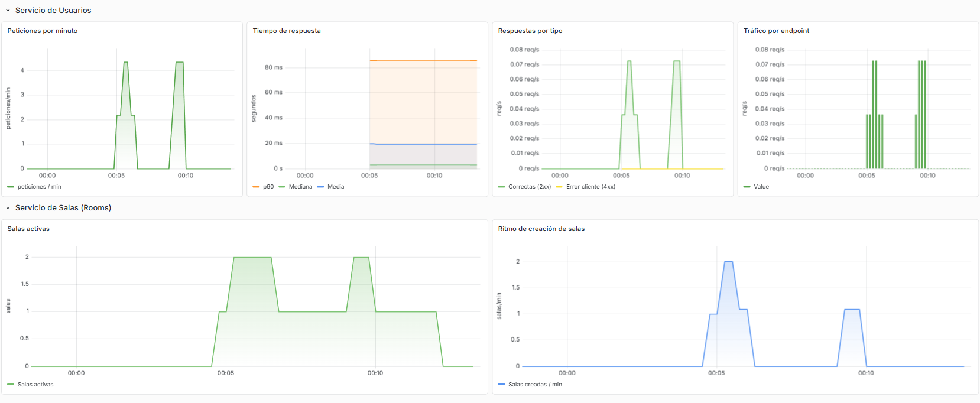Image resolution: width=980 pixels, height=403 pixels.
Task: Click the green Mediana legend color swatch
Action: [282, 187]
